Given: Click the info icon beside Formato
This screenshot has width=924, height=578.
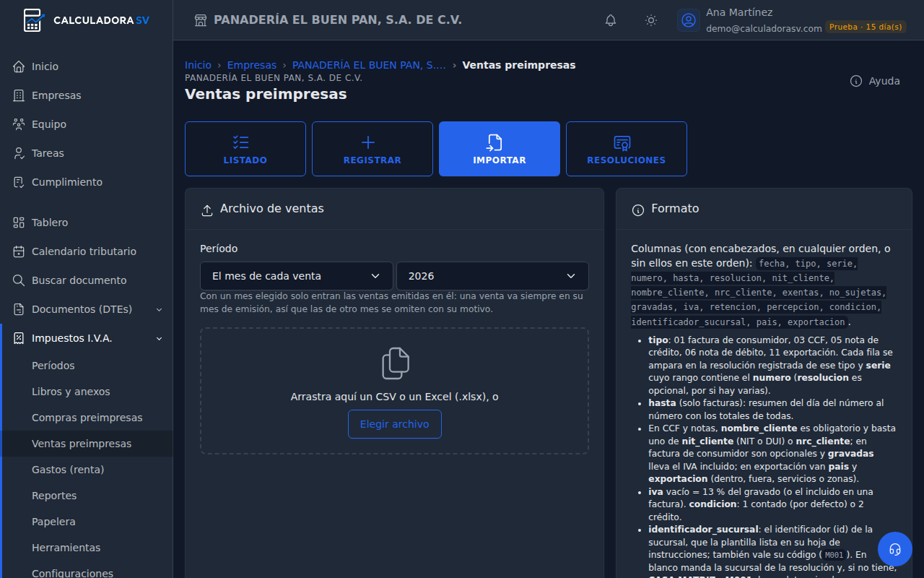Looking at the screenshot, I should [x=638, y=210].
